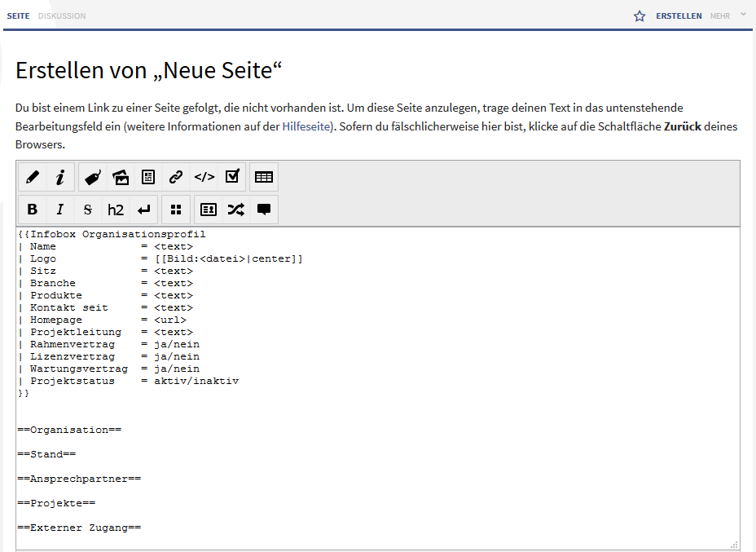
Task: Open the DISKUSSION tab
Action: (x=62, y=15)
